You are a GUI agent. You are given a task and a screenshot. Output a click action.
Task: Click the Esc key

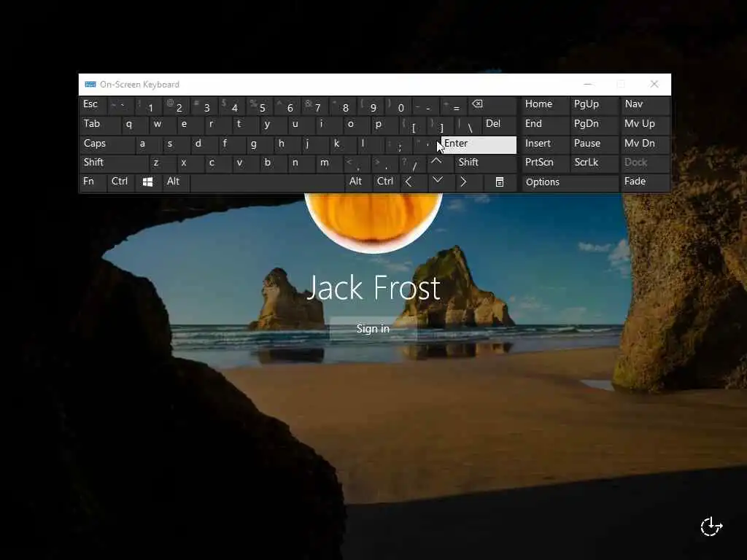coord(93,106)
